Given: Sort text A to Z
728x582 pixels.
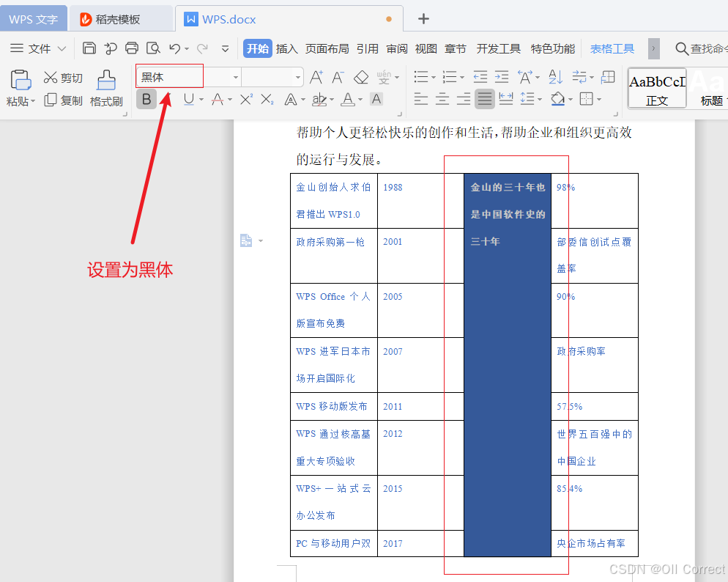Looking at the screenshot, I should point(555,77).
